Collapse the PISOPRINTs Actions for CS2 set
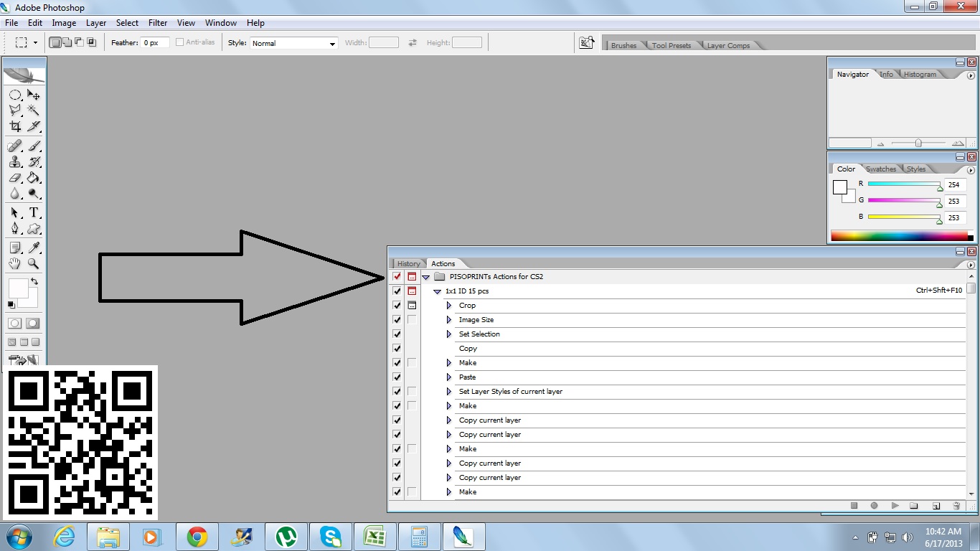 coord(425,277)
